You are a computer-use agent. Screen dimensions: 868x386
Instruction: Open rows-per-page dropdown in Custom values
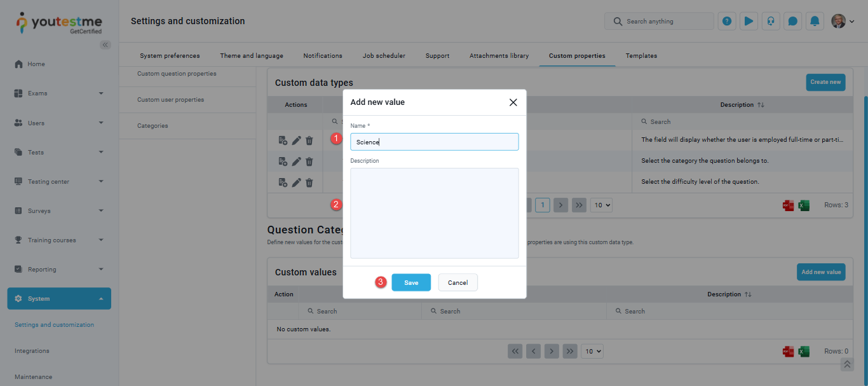[x=593, y=351]
